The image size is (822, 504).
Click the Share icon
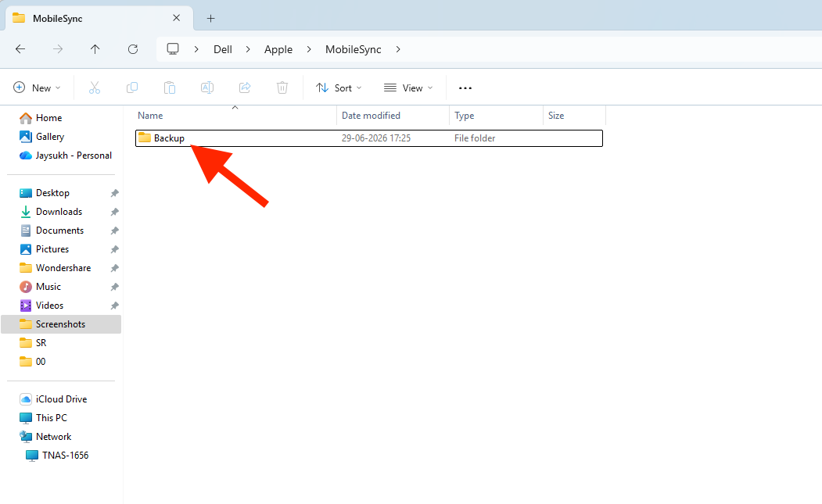pyautogui.click(x=245, y=88)
